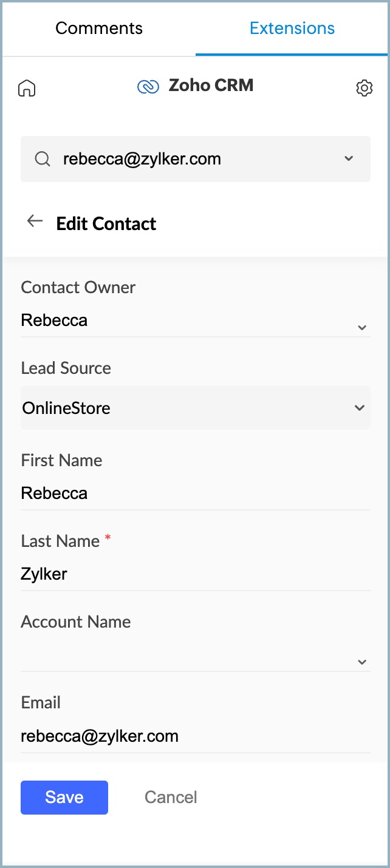Expand the Account Name chevron
Viewport: 390px width, 868px height.
[362, 662]
